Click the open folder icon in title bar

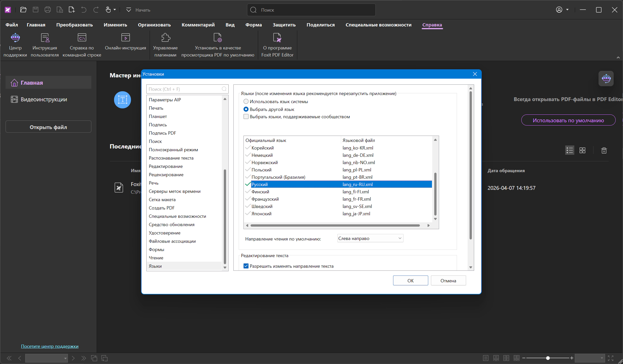[x=23, y=10]
